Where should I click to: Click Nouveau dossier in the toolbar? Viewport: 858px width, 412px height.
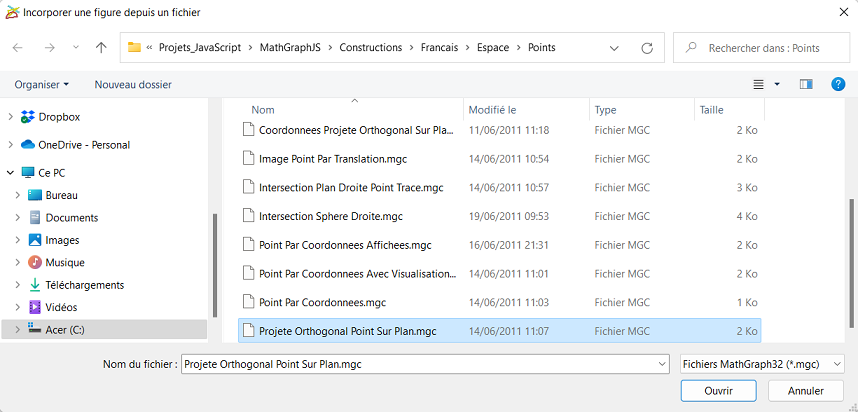click(x=133, y=84)
